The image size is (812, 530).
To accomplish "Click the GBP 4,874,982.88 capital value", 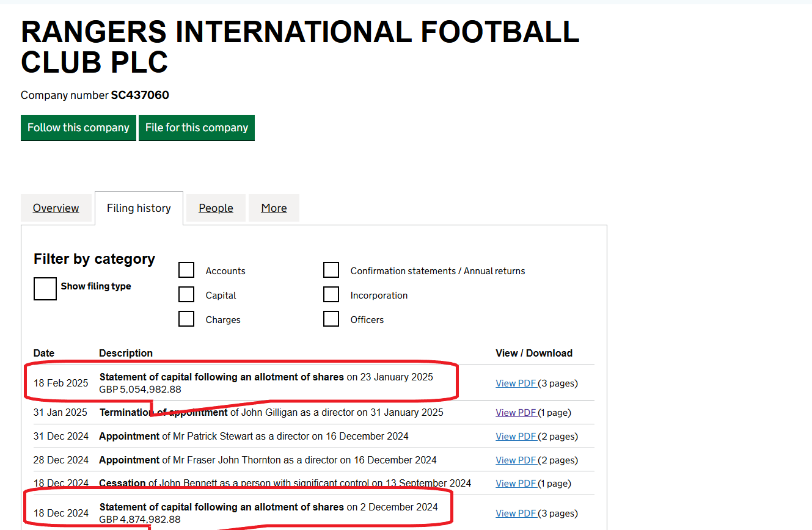I will pos(140,520).
